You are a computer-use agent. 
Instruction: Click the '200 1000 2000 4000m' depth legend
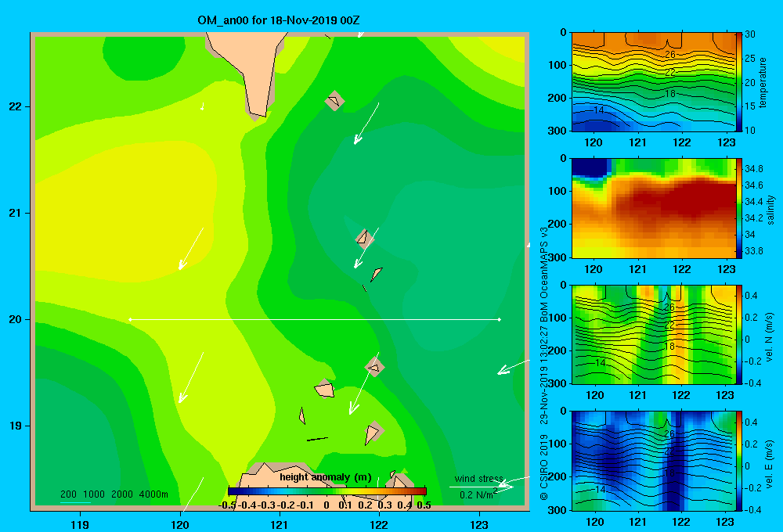coord(114,494)
